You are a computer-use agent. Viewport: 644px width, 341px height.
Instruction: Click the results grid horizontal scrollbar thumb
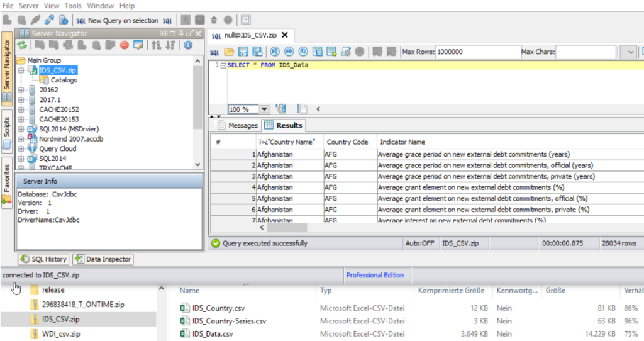point(287,227)
